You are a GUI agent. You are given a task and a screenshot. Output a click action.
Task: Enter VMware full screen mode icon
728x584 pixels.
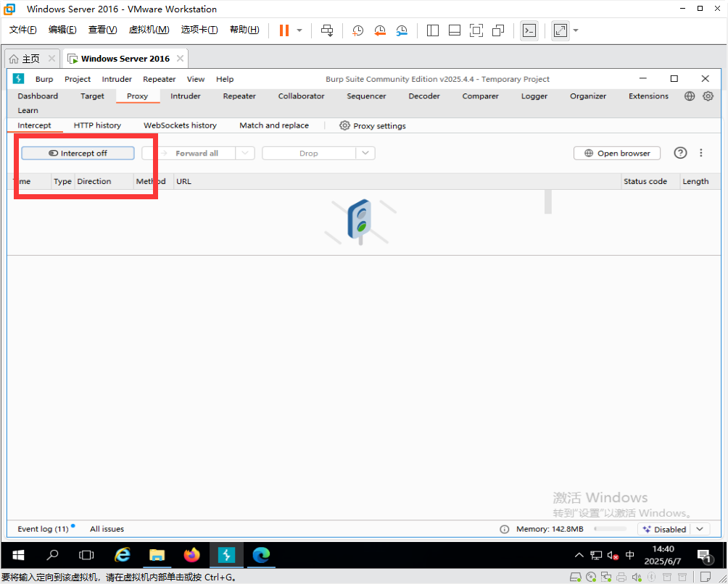[476, 30]
